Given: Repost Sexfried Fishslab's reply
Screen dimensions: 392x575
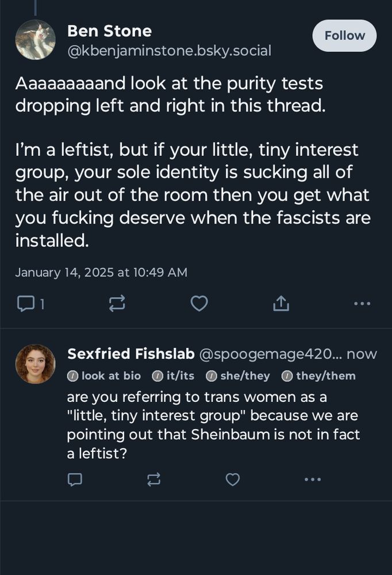Looking at the screenshot, I should [x=153, y=479].
